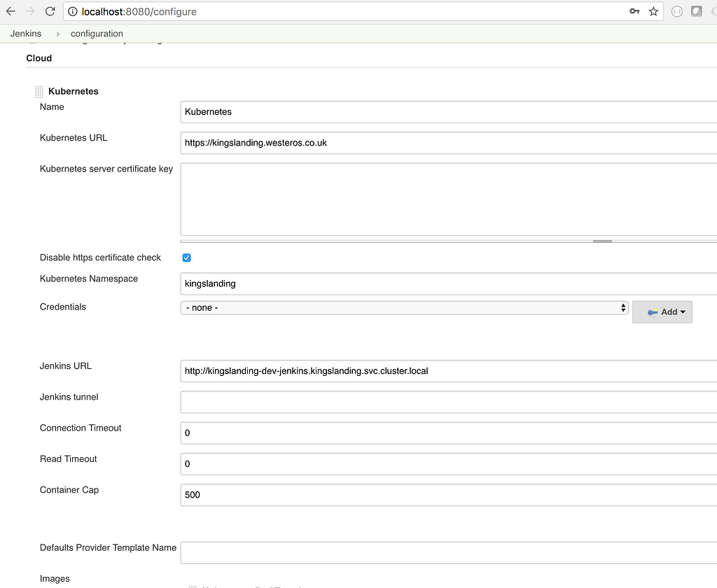
Task: Click the server certificate key text area
Action: point(449,199)
